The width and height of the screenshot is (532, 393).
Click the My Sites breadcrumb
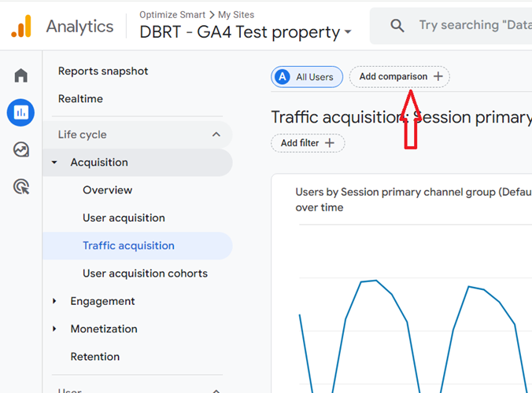pos(236,15)
